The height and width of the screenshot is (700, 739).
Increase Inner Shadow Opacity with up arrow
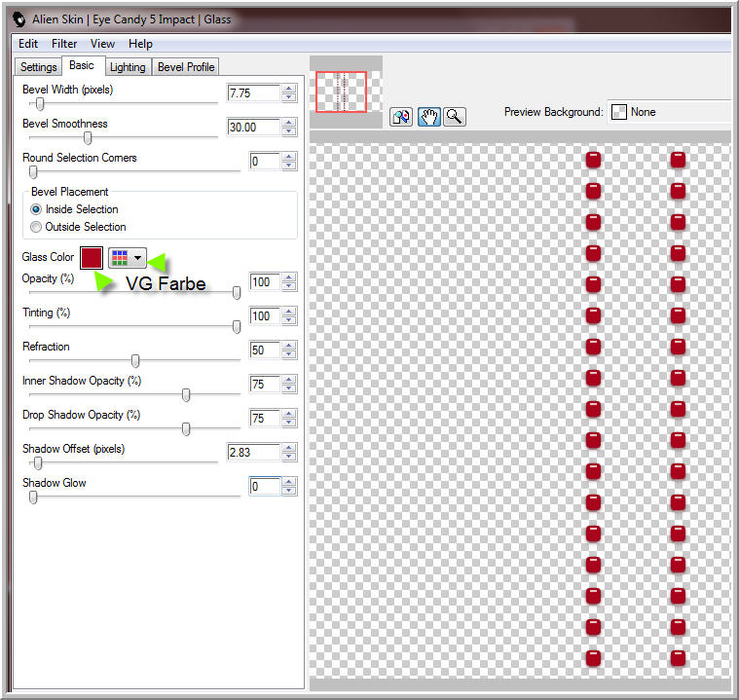[x=289, y=380]
